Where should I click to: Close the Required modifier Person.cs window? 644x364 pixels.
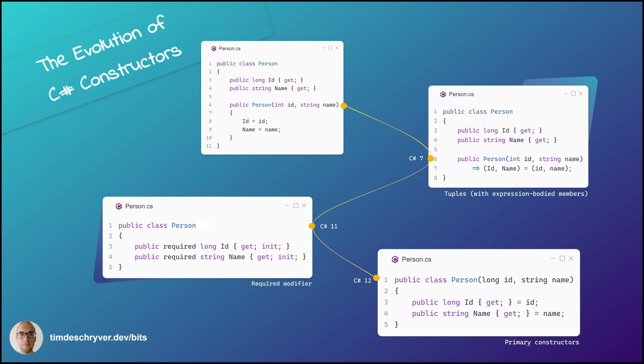pos(304,205)
